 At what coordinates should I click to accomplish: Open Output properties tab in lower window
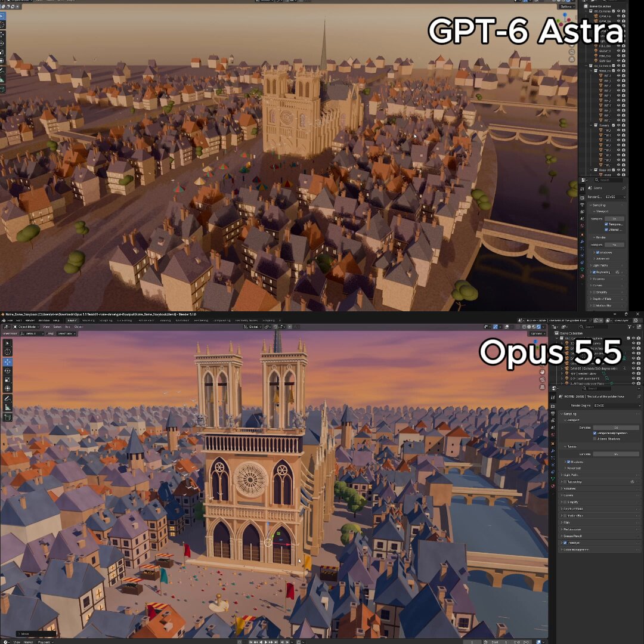(x=553, y=414)
